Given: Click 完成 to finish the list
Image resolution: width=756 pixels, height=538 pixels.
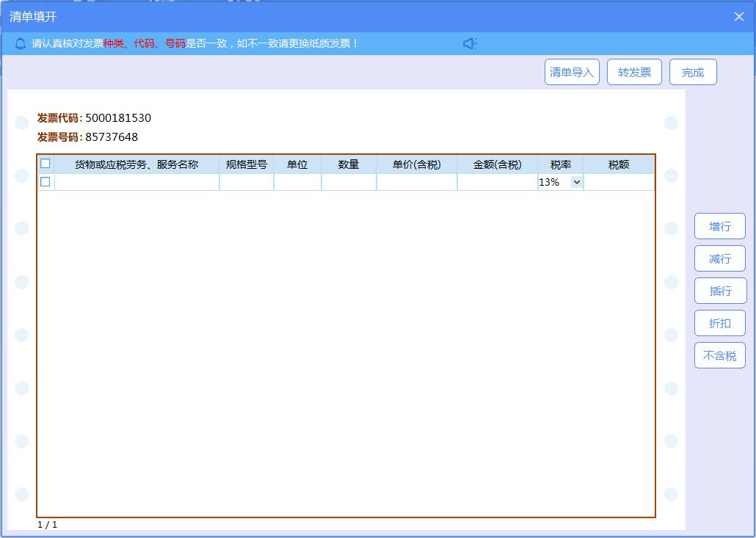Looking at the screenshot, I should 693,72.
